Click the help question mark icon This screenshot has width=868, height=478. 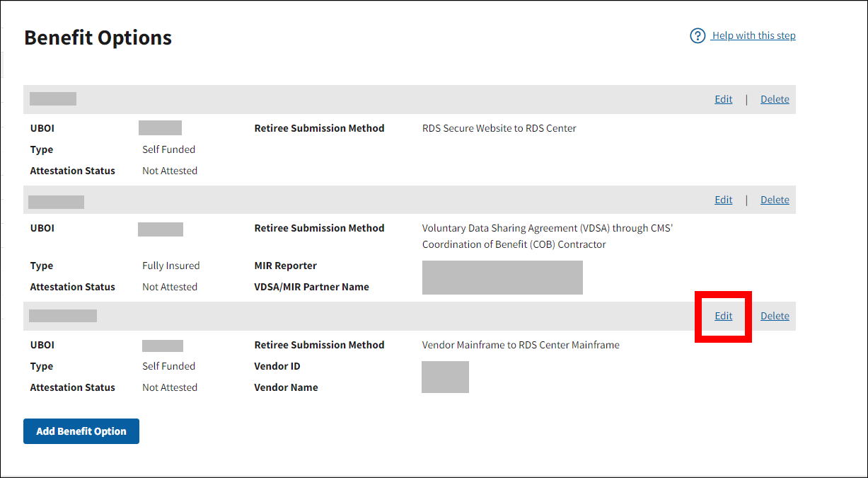tap(698, 35)
